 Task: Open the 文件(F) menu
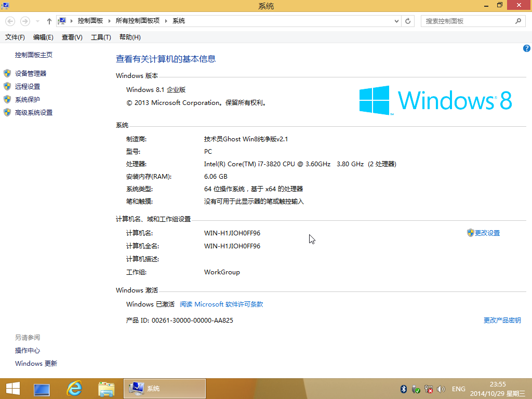[15, 37]
